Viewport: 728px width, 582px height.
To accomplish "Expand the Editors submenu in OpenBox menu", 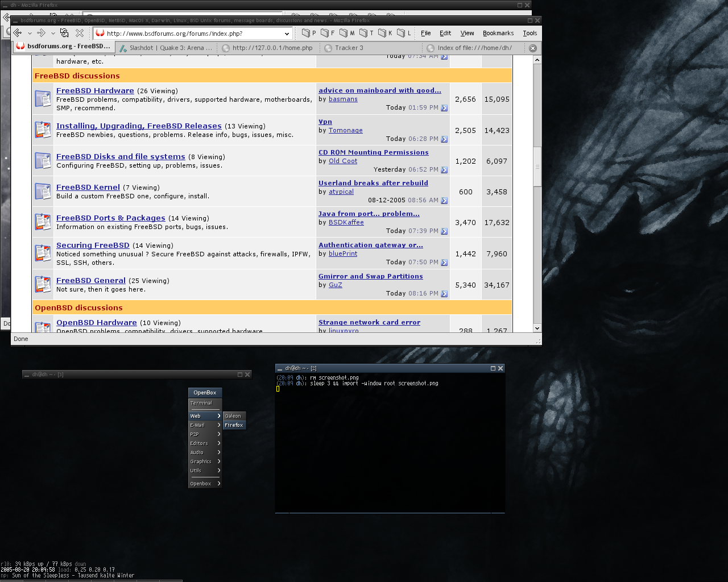I will 205,443.
